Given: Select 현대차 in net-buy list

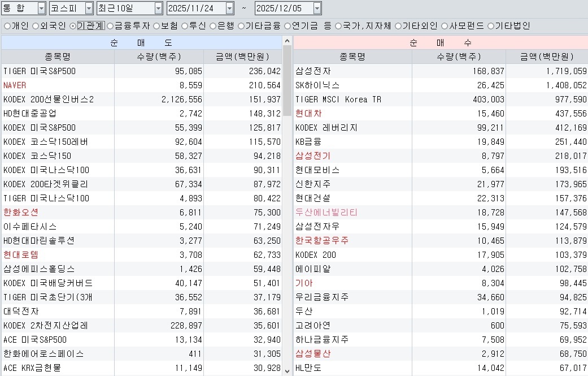Looking at the screenshot, I should coord(441,113).
